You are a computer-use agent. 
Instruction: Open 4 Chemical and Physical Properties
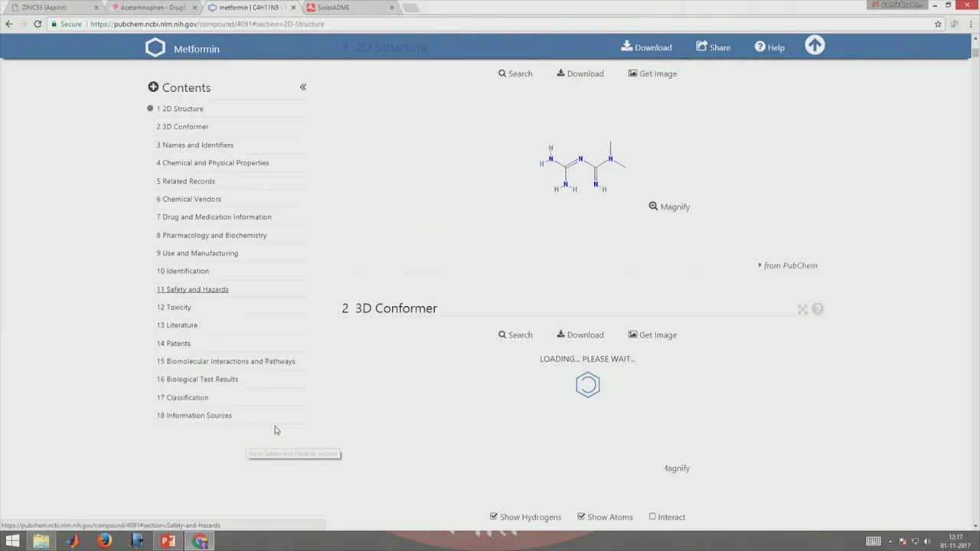[212, 162]
